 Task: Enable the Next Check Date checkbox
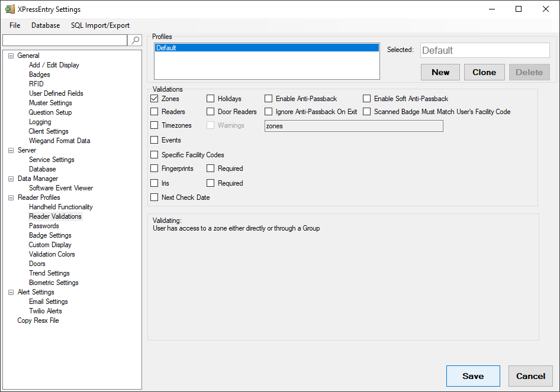pos(155,197)
